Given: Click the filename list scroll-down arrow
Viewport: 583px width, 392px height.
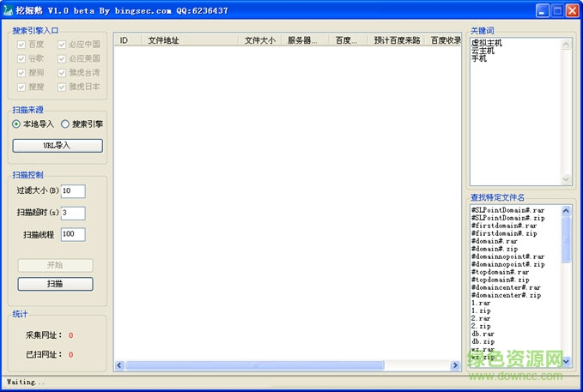Looking at the screenshot, I should click(566, 361).
